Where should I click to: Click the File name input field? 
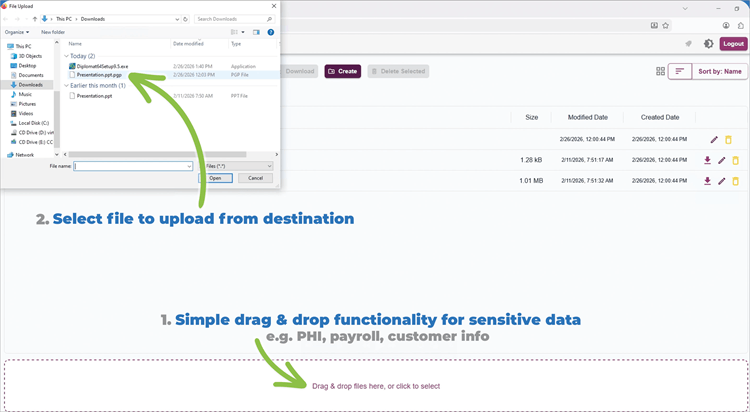(x=133, y=166)
